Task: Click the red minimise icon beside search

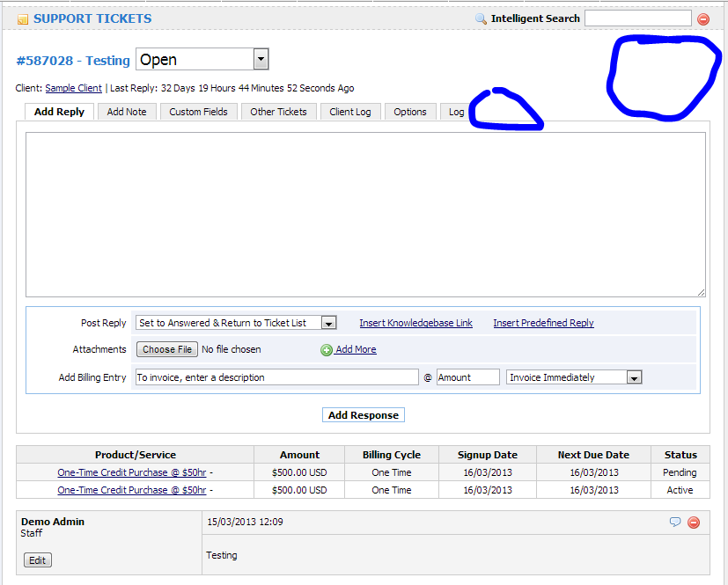Action: click(x=703, y=19)
